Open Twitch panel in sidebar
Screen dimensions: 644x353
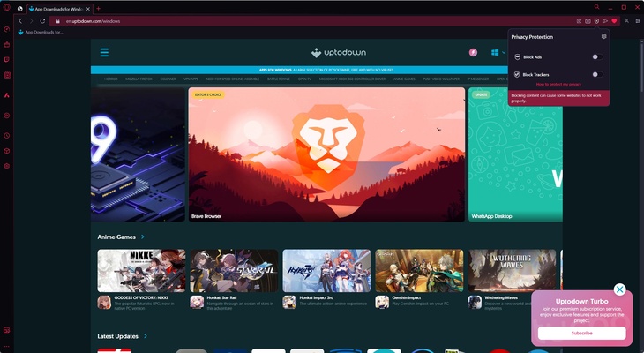pyautogui.click(x=6, y=60)
